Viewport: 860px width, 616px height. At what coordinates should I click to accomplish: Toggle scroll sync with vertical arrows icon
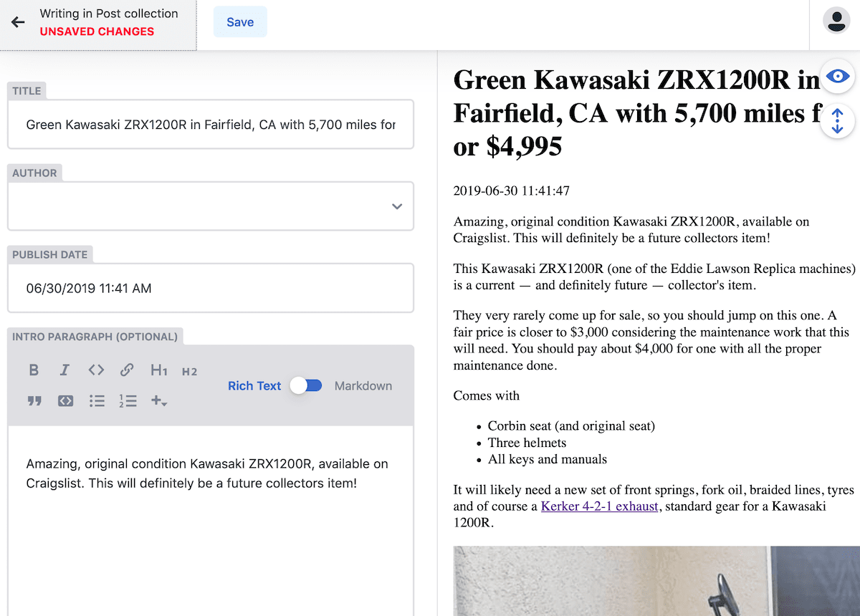[837, 120]
